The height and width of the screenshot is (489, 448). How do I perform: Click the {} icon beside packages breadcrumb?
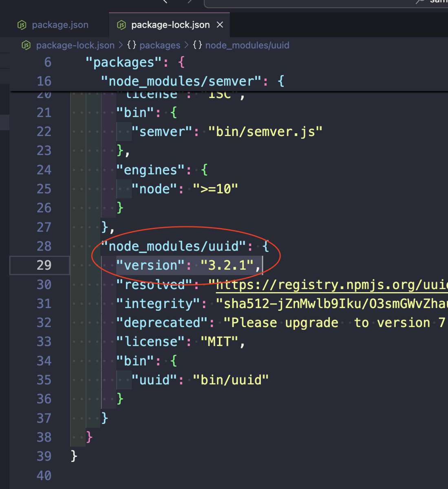pos(132,45)
